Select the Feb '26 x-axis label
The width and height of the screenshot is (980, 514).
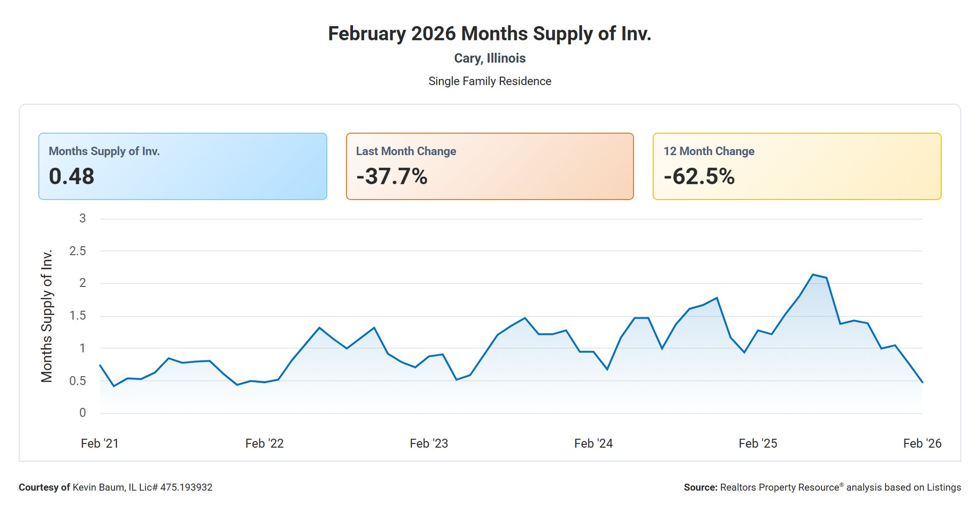coord(922,444)
